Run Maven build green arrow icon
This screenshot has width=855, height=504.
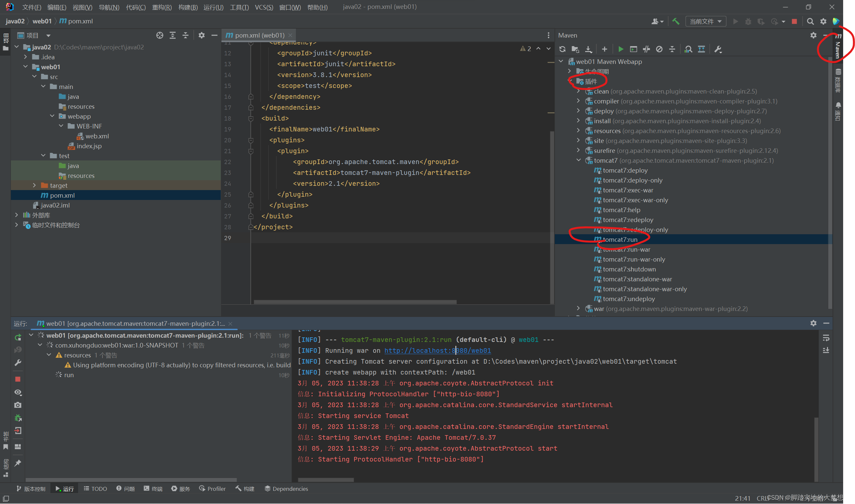(x=621, y=49)
